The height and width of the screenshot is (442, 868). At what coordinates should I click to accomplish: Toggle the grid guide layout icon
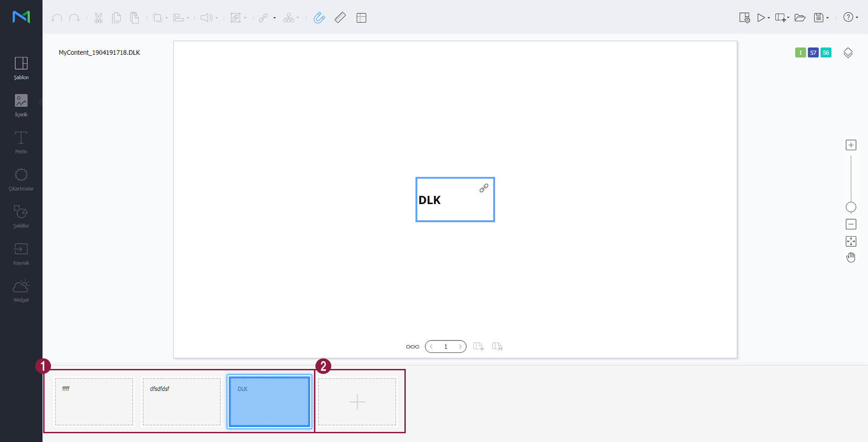point(361,18)
